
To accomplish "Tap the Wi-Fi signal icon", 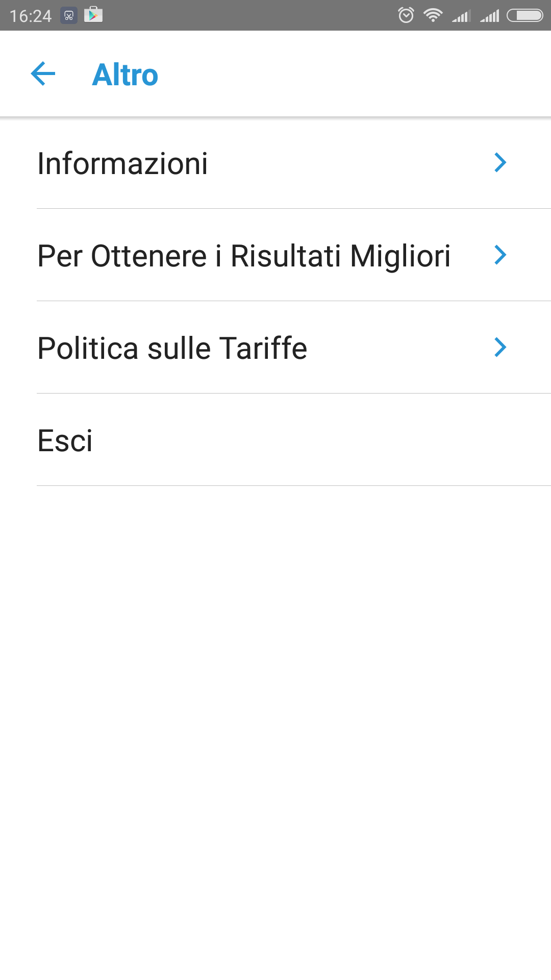I will tap(433, 15).
